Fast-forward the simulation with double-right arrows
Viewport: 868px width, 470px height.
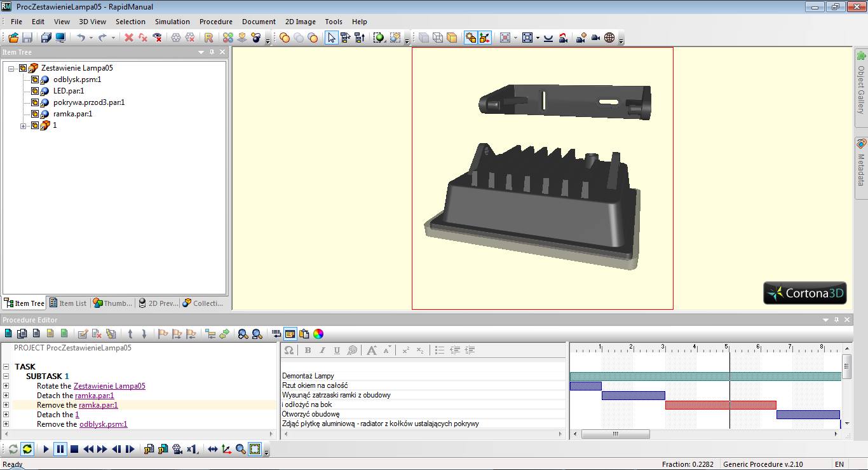tap(102, 449)
